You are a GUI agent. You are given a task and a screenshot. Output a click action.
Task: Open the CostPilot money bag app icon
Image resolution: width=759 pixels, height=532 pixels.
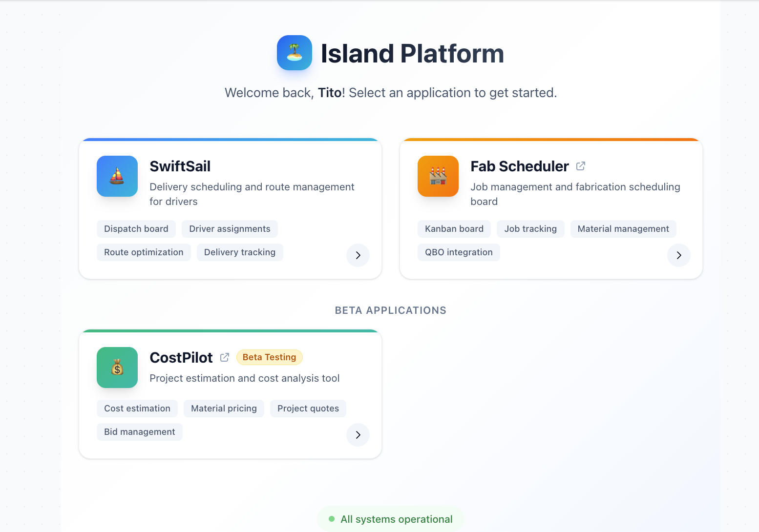[117, 368]
